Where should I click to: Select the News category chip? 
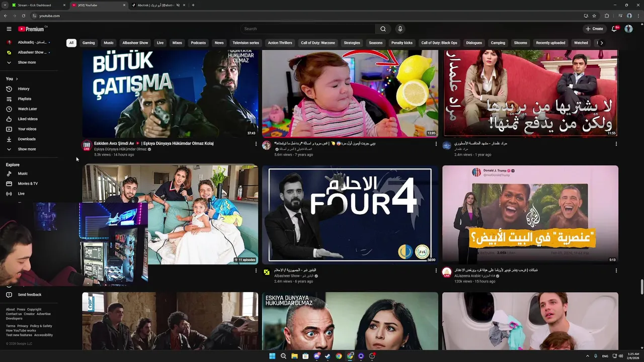point(219,43)
